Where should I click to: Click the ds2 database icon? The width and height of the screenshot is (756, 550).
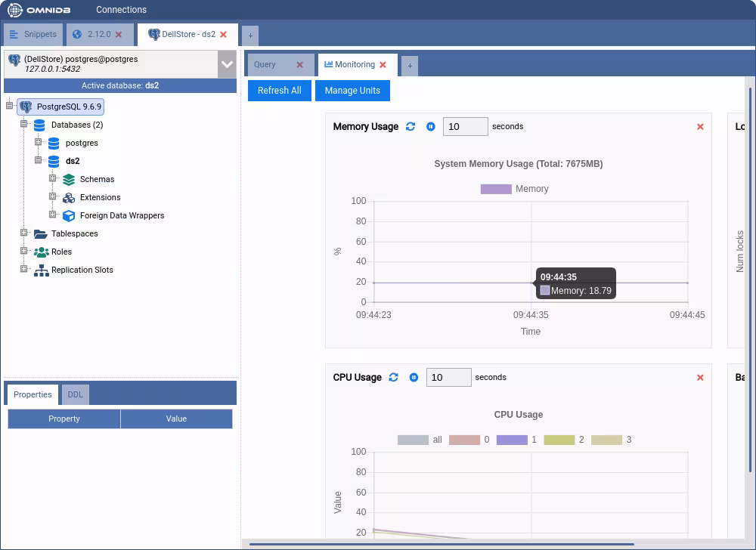coord(54,162)
